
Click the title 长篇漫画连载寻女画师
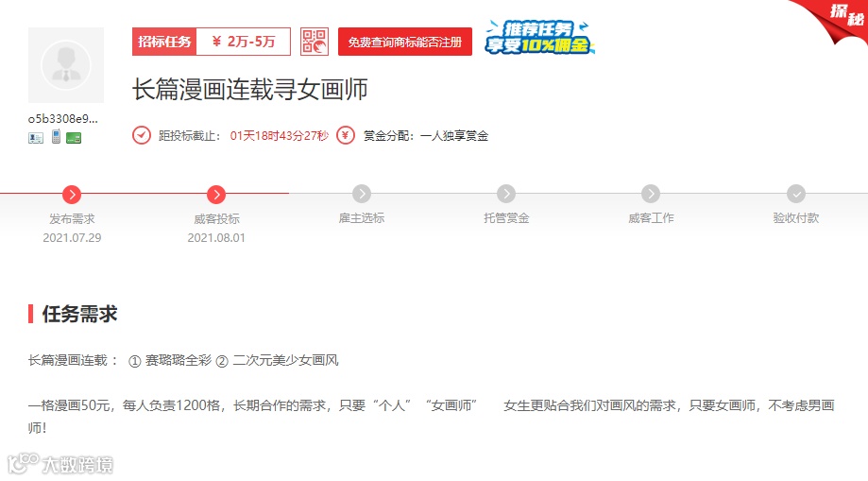click(x=249, y=89)
